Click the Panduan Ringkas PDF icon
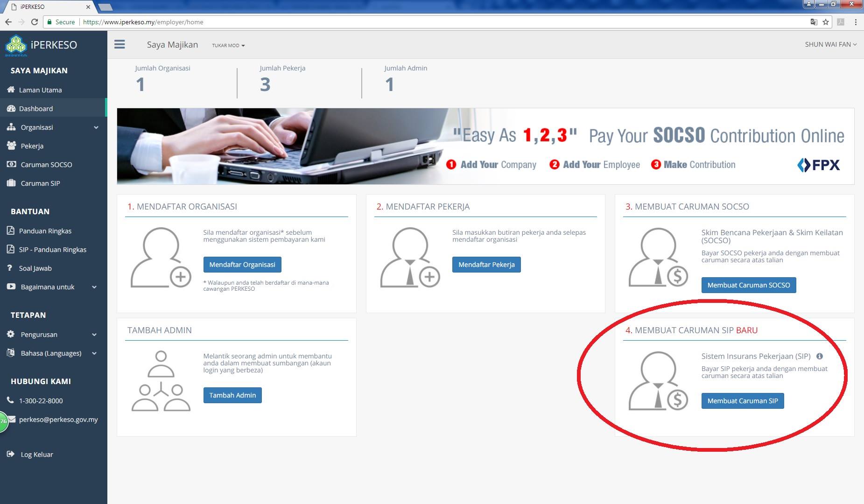 (x=11, y=231)
